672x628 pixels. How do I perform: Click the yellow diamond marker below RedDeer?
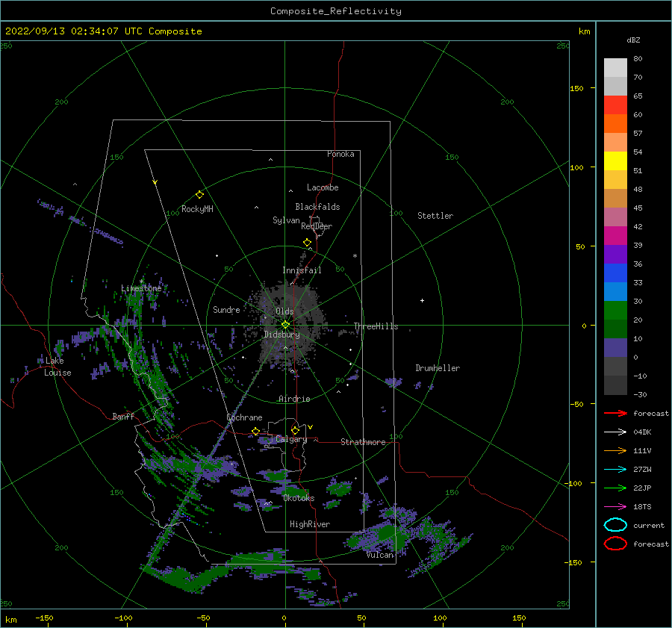click(308, 243)
